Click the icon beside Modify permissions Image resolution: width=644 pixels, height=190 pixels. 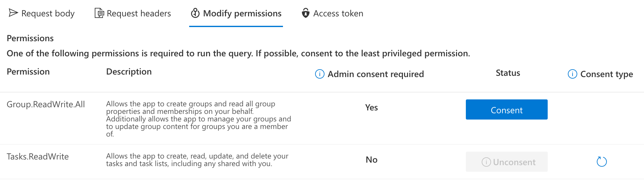[195, 13]
